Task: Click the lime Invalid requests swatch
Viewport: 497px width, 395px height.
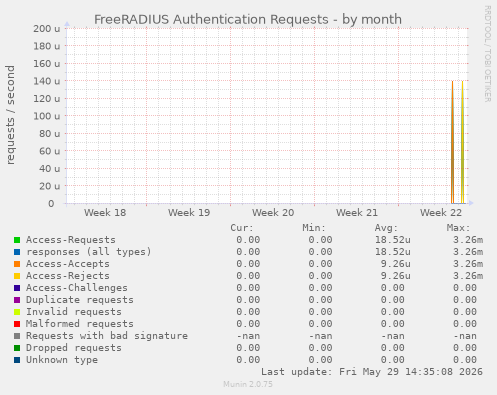Action: pos(17,312)
